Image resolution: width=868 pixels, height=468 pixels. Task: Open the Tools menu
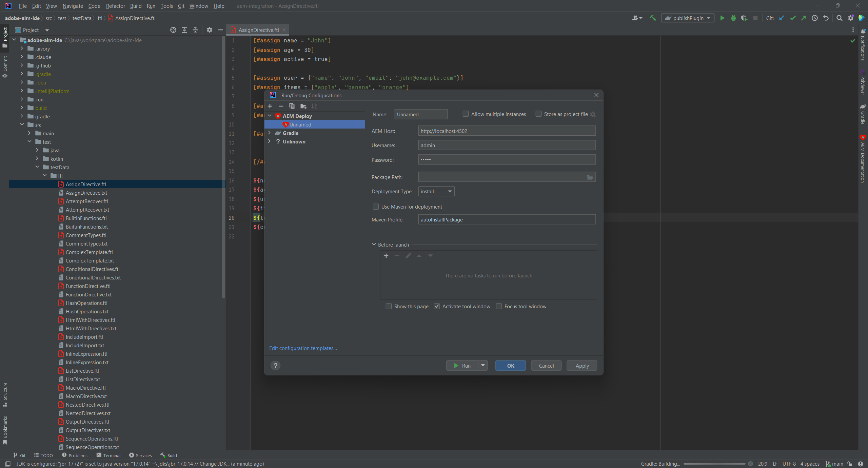tap(166, 6)
